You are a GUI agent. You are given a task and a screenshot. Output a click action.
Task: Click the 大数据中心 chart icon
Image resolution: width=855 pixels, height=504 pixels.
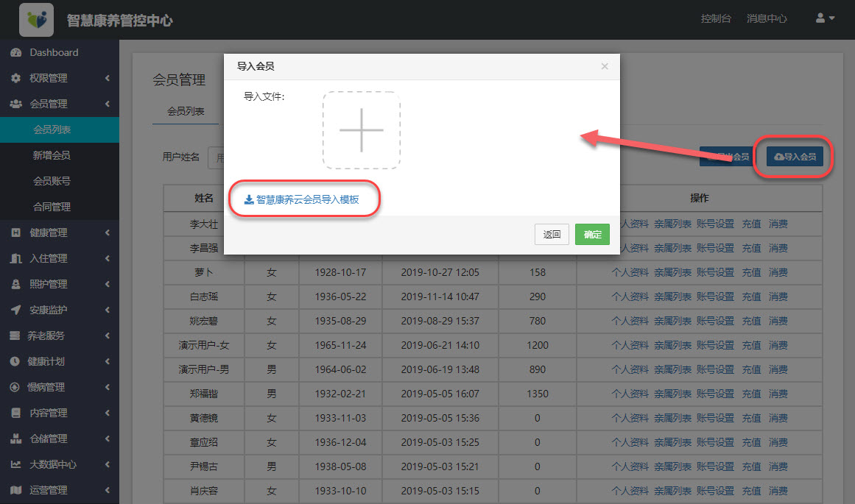(15, 465)
